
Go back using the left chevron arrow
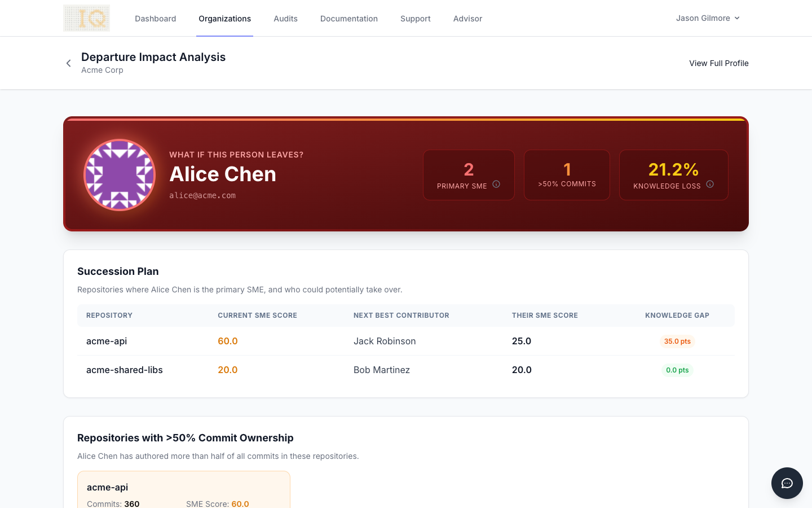click(x=68, y=63)
